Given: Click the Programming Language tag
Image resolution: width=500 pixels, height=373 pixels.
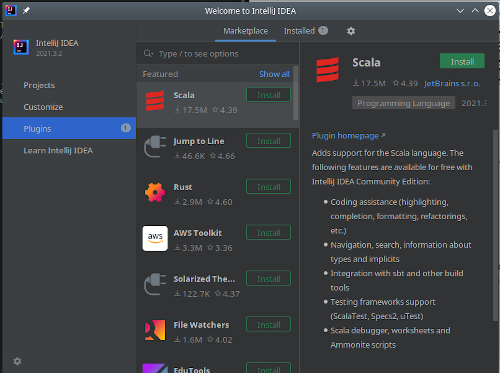Looking at the screenshot, I should coord(403,103).
